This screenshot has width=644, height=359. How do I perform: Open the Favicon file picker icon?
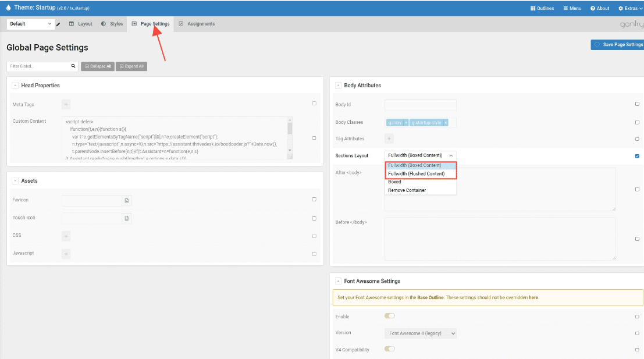[126, 200]
